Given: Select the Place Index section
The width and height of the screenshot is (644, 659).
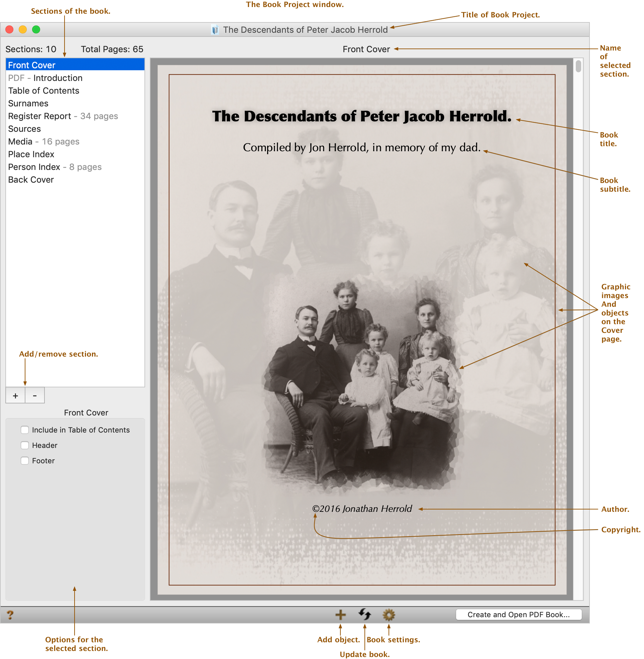Looking at the screenshot, I should (x=75, y=154).
